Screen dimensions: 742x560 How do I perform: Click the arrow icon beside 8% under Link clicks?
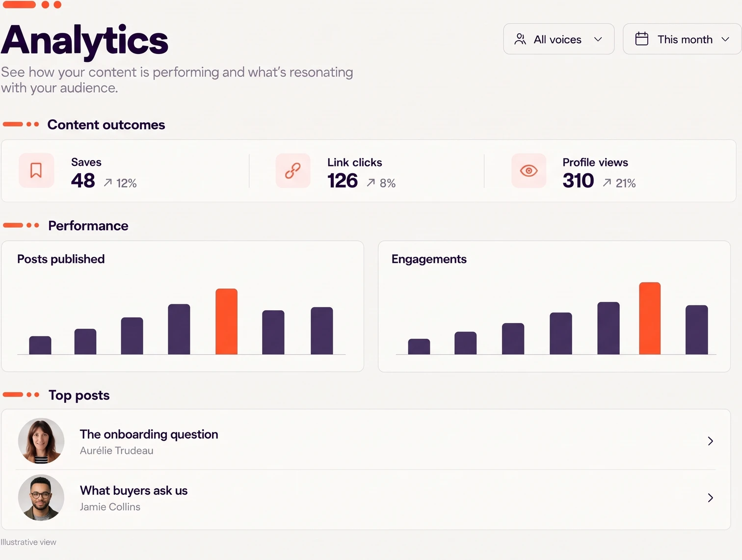(371, 183)
